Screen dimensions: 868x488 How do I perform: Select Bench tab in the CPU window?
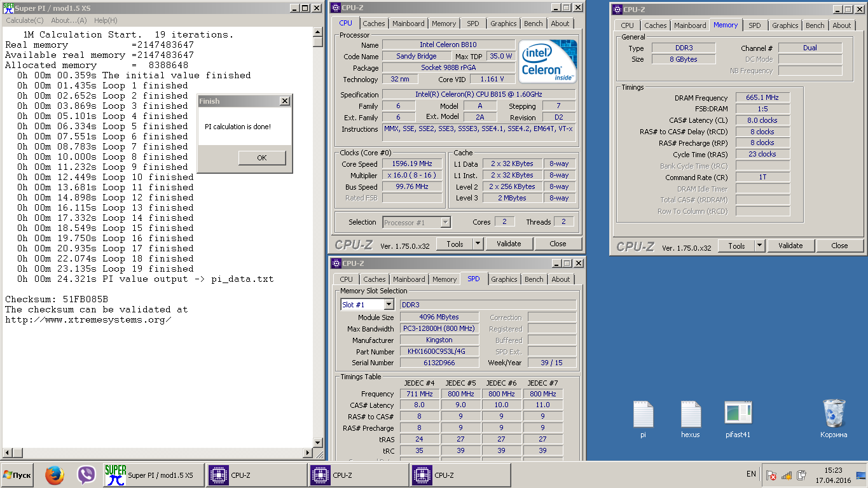pyautogui.click(x=534, y=24)
